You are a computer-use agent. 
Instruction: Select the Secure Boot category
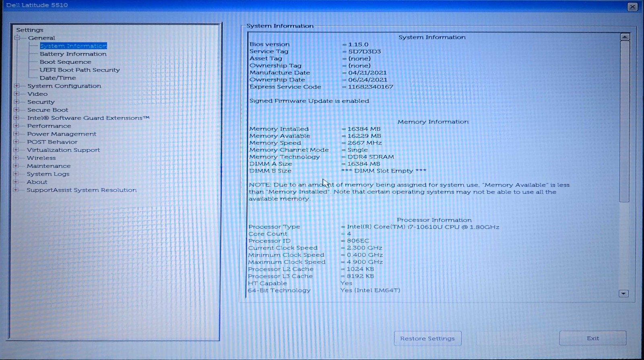point(48,110)
